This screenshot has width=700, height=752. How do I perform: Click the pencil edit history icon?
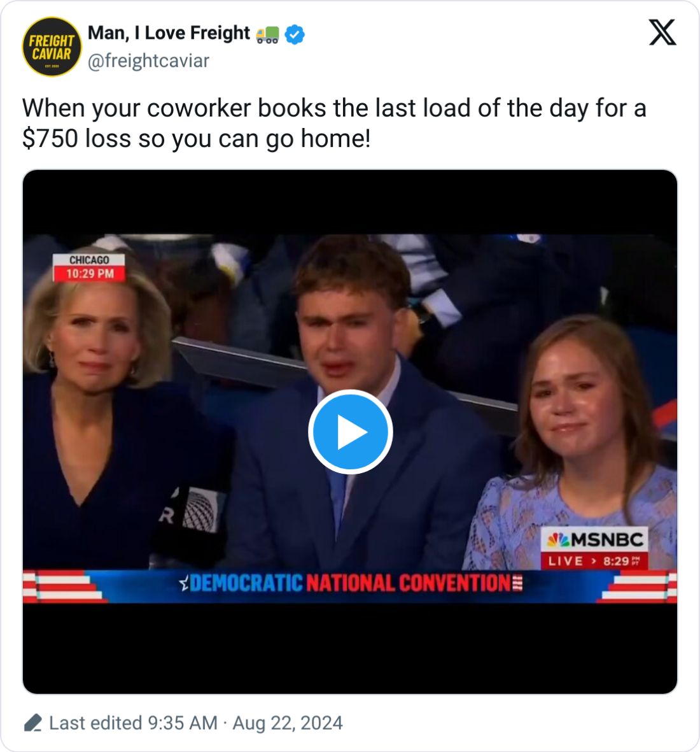point(32,723)
